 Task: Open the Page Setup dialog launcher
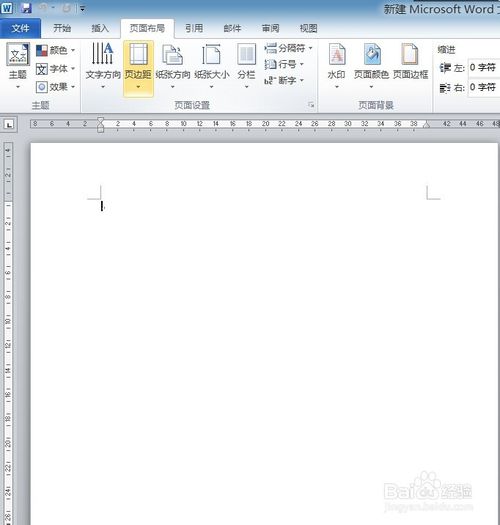(311, 105)
